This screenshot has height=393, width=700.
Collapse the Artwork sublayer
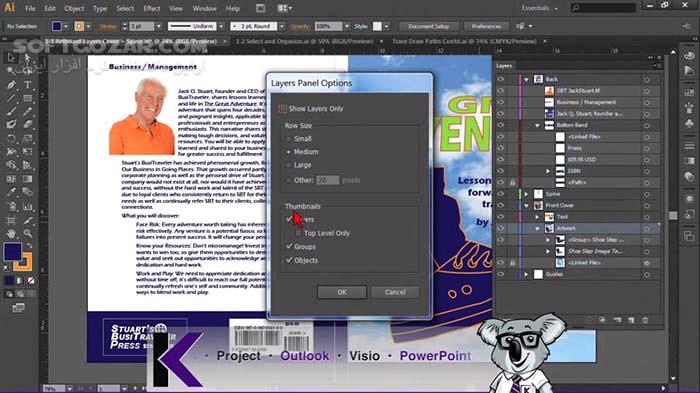tap(538, 228)
